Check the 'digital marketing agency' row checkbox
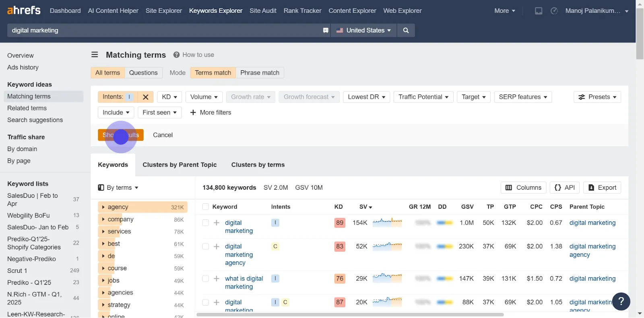This screenshot has width=644, height=318. coord(206,246)
